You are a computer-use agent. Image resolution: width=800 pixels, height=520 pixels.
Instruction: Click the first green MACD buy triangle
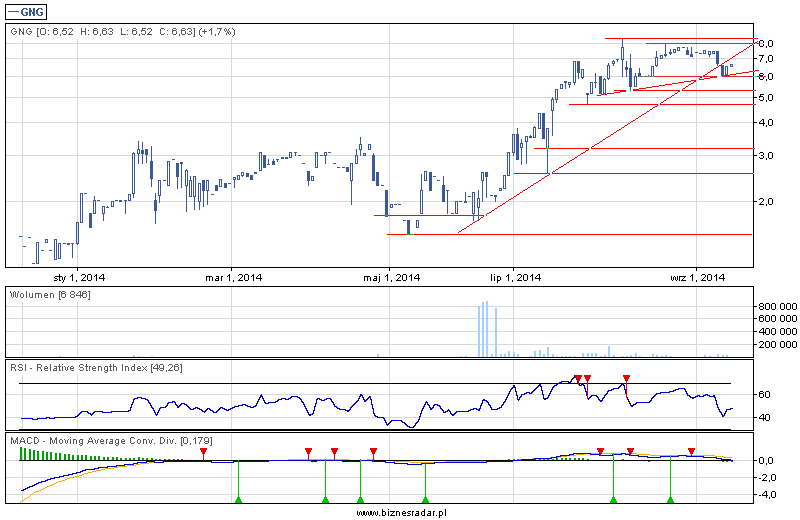tap(238, 498)
